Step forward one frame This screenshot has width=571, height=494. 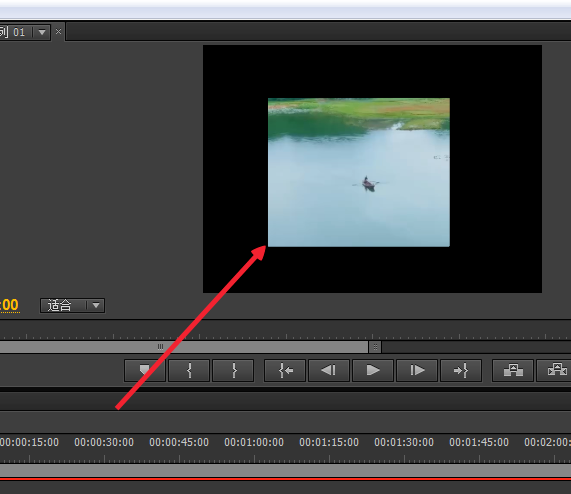(417, 370)
